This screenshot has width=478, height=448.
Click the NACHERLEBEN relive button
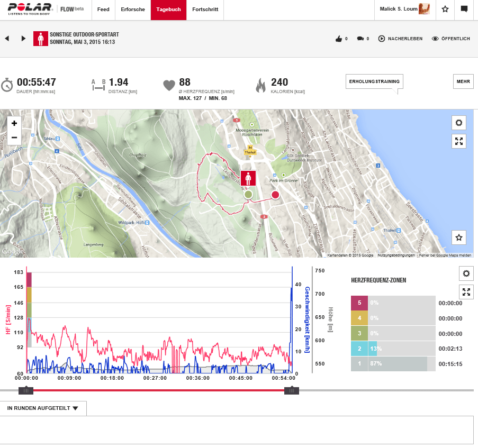point(400,39)
